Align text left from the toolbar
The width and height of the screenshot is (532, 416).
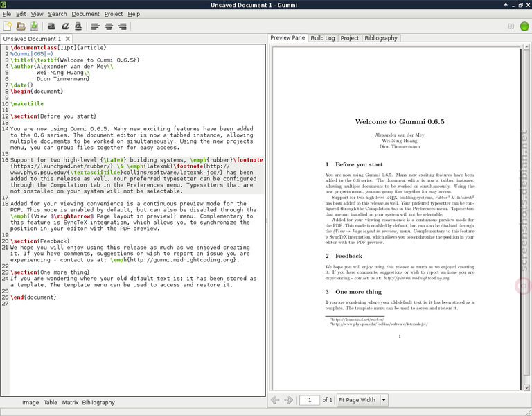96,26
